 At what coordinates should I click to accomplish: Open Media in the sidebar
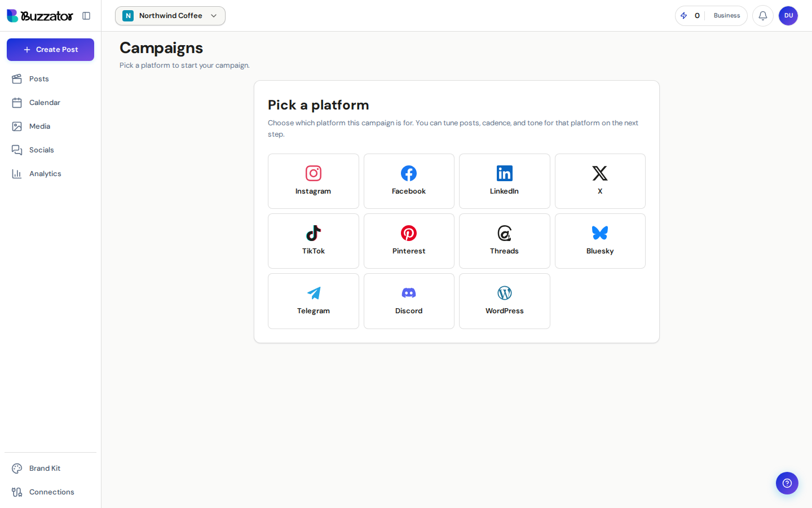pyautogui.click(x=50, y=126)
